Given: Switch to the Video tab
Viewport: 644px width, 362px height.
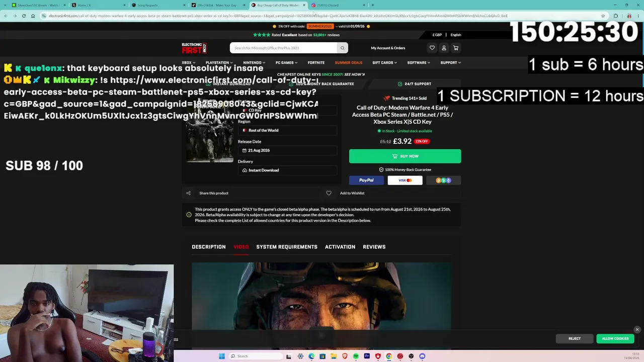Looking at the screenshot, I should (x=241, y=247).
